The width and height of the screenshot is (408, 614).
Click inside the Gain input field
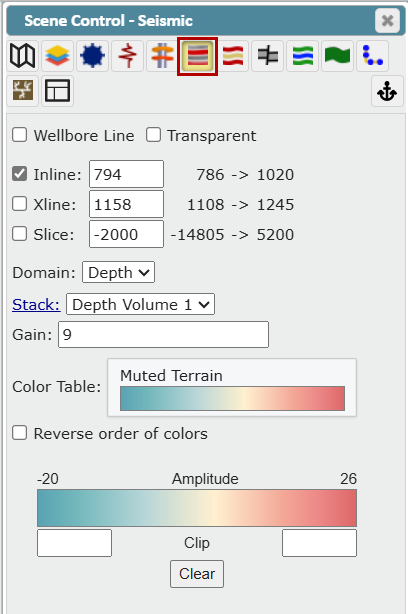tap(163, 334)
